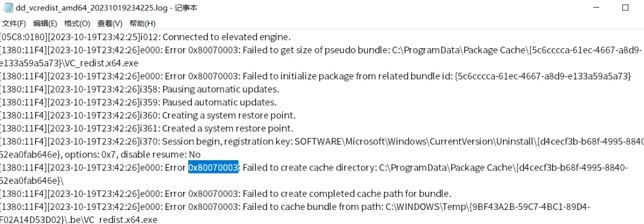644x224 pixels.
Task: Open the 帮助(H) menu
Action: 142,23
